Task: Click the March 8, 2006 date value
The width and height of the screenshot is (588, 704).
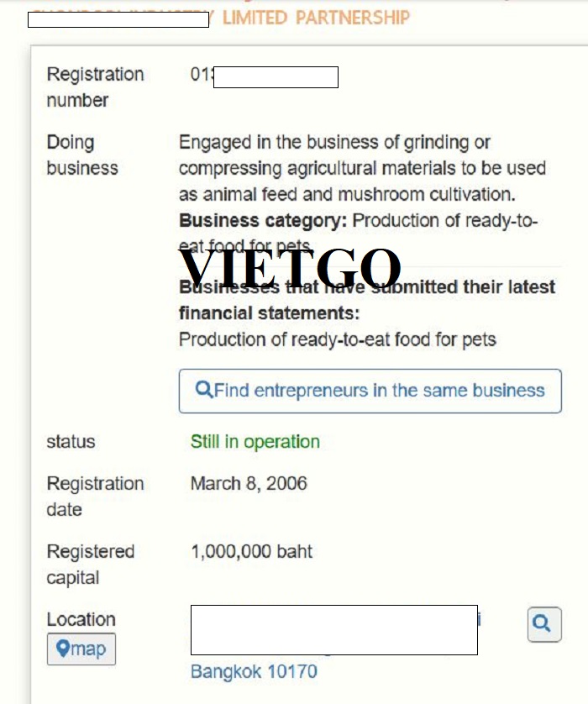Action: (x=249, y=484)
